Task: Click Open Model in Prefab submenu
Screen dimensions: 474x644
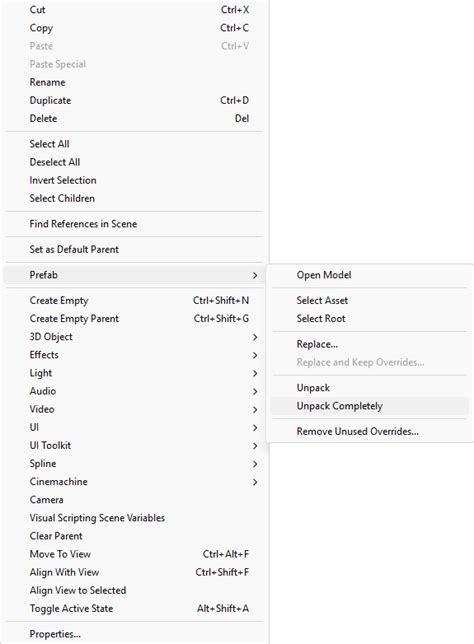Action: 370,275
